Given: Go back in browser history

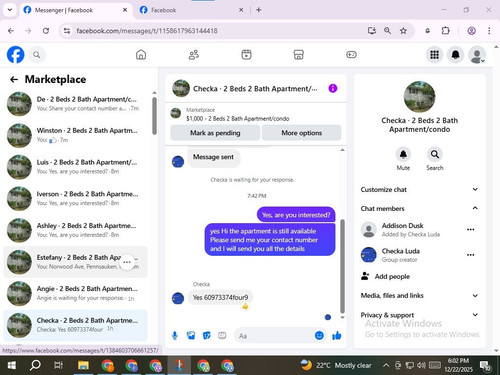Looking at the screenshot, I should [x=11, y=31].
